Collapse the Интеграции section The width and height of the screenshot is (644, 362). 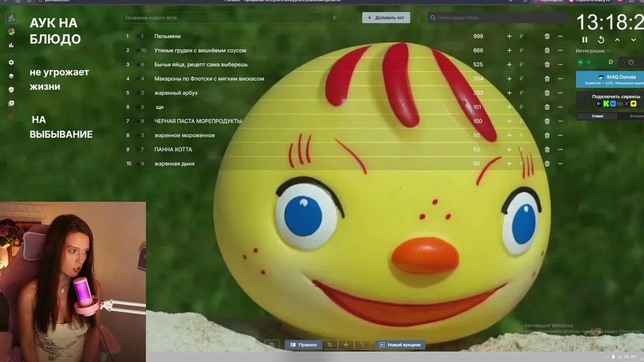point(593,51)
